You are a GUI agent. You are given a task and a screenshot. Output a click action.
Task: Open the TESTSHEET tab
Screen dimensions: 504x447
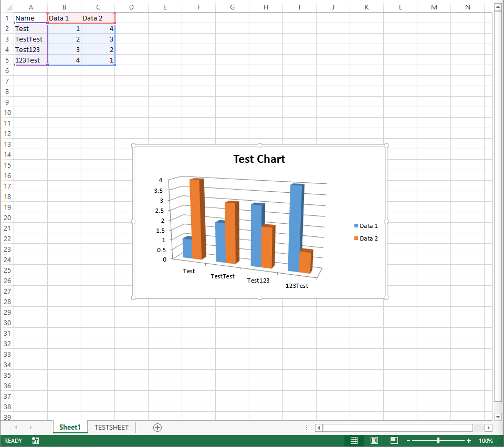coord(111,428)
